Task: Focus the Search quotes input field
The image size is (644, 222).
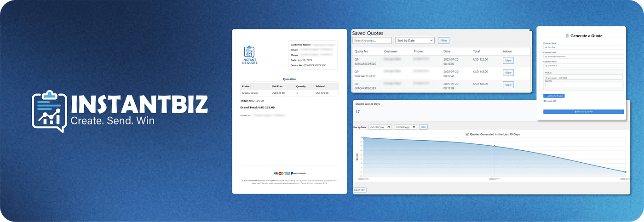Action: (372, 40)
